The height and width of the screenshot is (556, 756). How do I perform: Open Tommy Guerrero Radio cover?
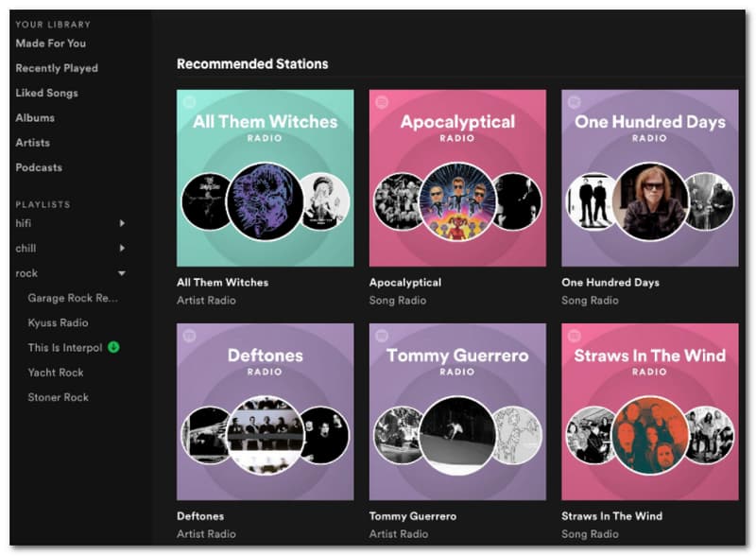[457, 411]
